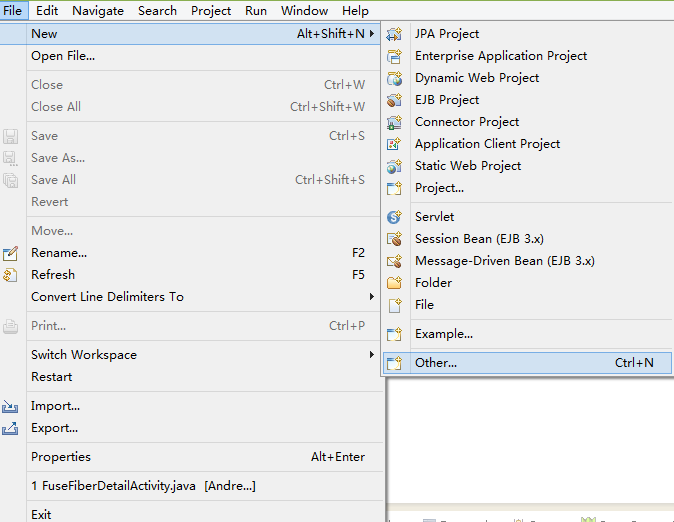Select Exit from the File menu

tap(190, 514)
